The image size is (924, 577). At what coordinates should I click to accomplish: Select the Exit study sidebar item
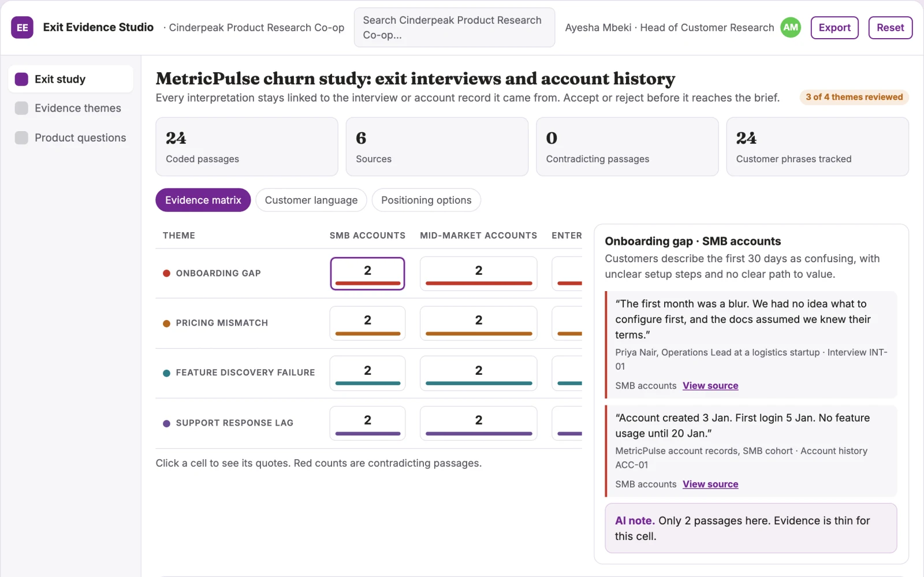[70, 79]
